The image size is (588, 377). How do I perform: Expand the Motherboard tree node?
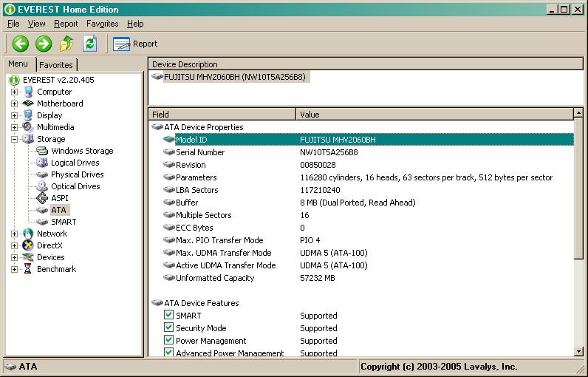click(x=14, y=103)
